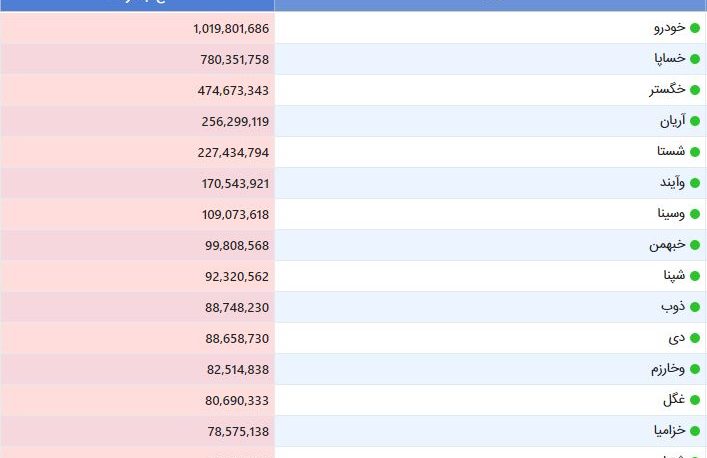Click the green dot beside خبهمن

click(x=695, y=245)
